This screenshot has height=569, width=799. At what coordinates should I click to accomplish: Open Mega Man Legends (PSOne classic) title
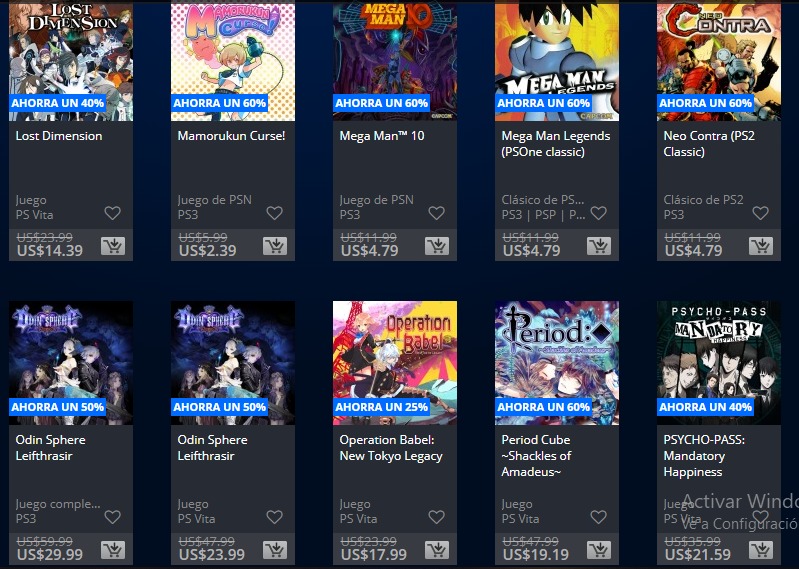(x=555, y=144)
